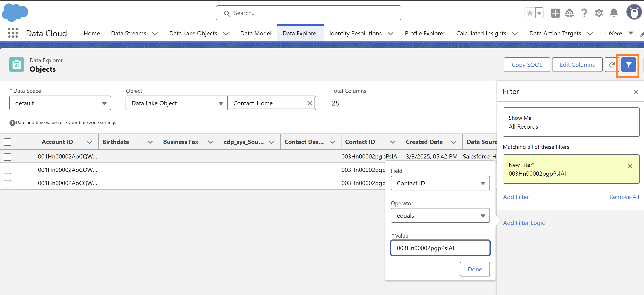Open the notifications bell
This screenshot has height=295, width=644.
pyautogui.click(x=614, y=13)
